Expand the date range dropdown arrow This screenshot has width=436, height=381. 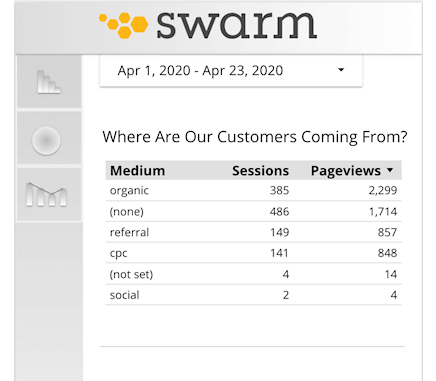[x=341, y=70]
